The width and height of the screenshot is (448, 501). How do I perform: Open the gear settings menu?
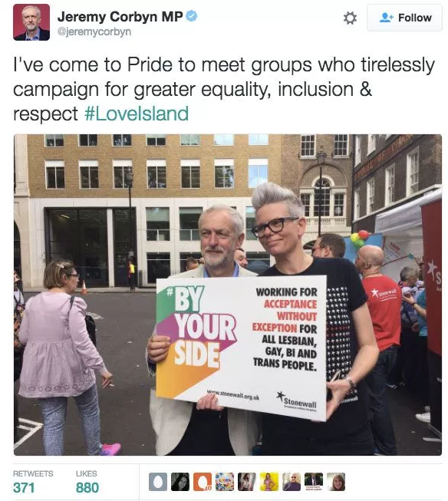350,18
